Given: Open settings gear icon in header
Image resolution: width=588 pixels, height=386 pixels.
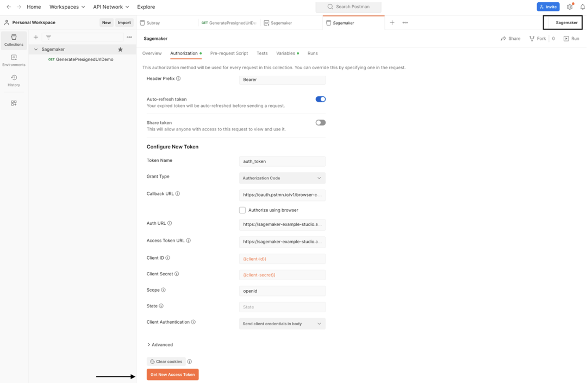Looking at the screenshot, I should 569,7.
